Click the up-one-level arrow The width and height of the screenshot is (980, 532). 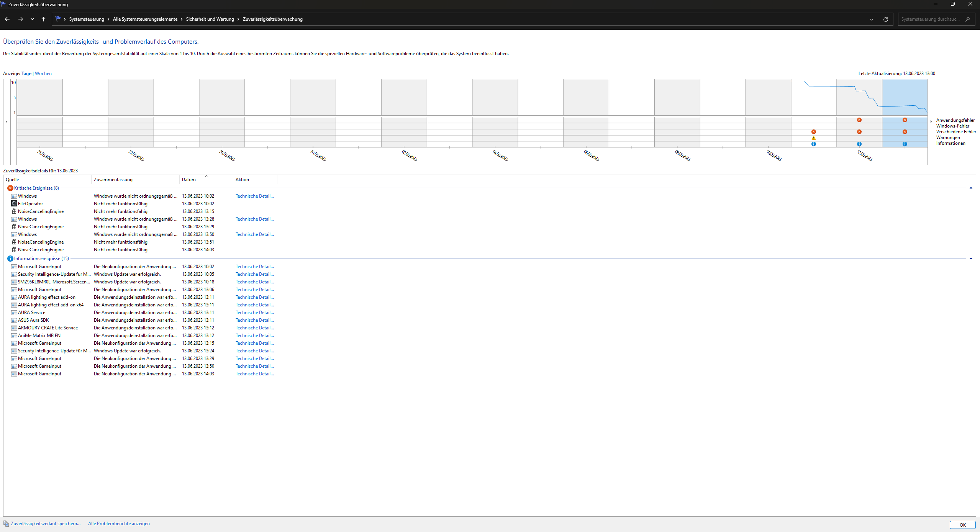[x=44, y=19]
